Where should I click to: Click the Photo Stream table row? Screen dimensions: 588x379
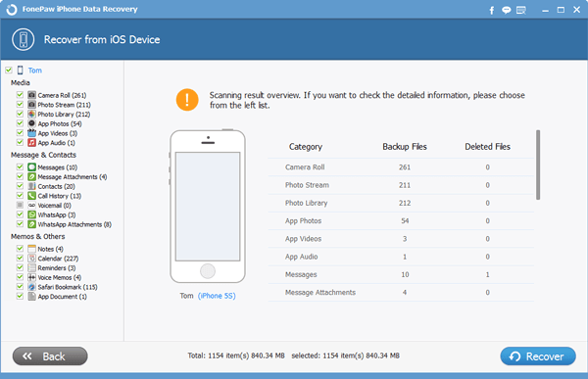(401, 185)
